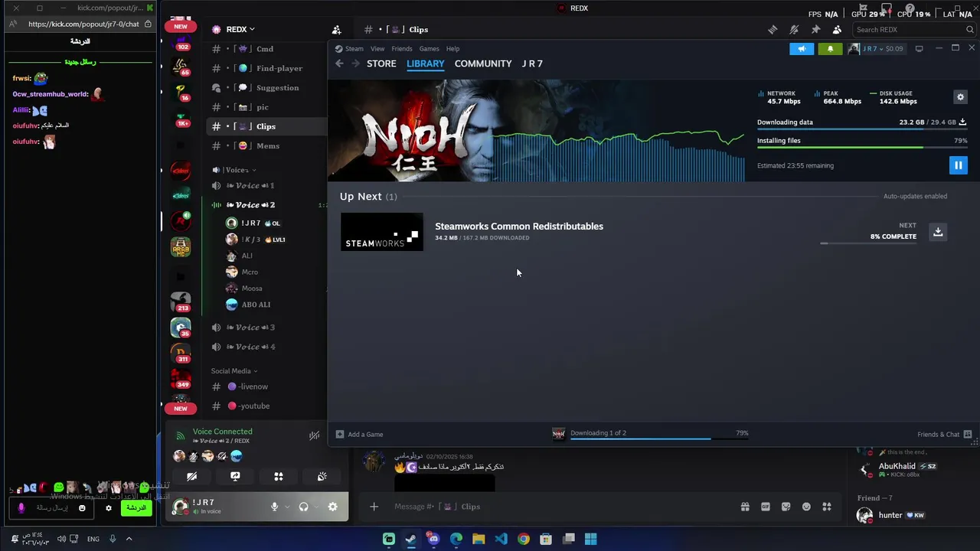
Task: Open Kick chat settings gear
Action: coord(109,508)
